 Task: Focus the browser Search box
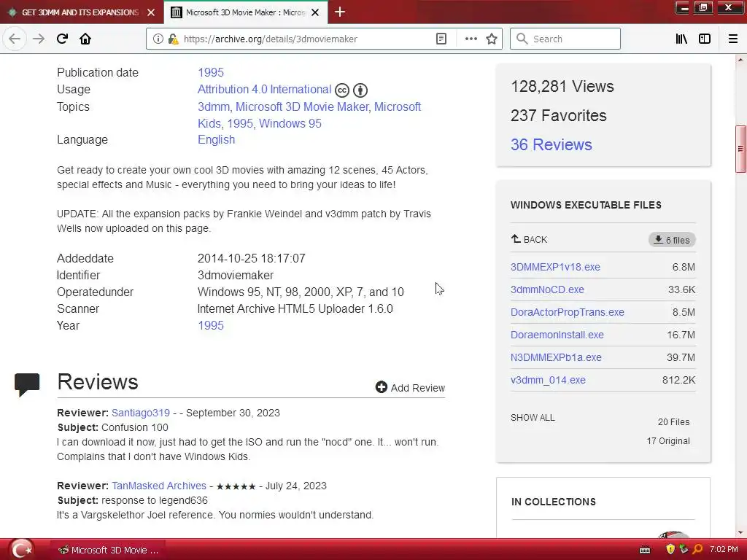point(565,39)
